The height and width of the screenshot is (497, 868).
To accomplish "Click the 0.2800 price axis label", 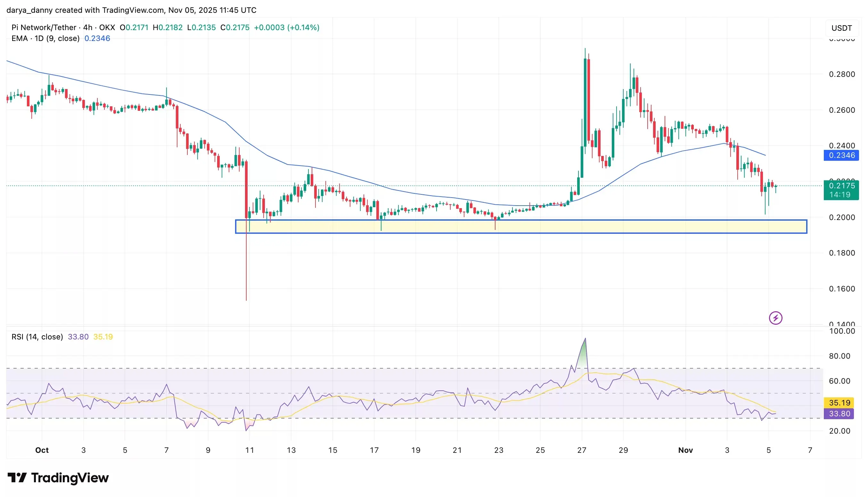I will [x=841, y=74].
